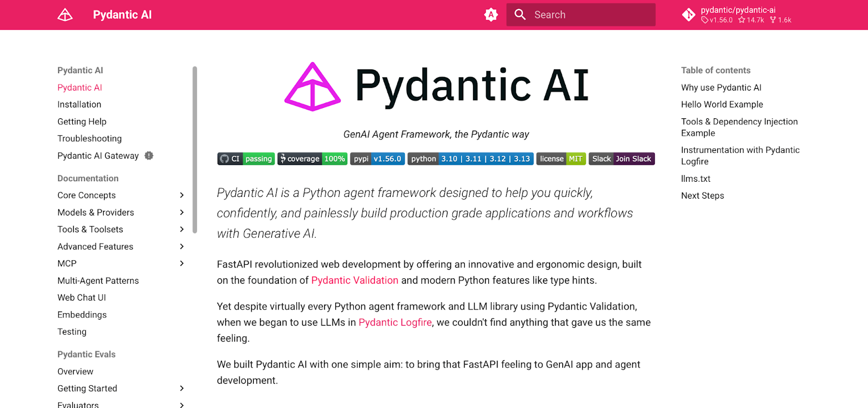Click the 'GenAI Agent Framework, the Pydantic way' tagline
This screenshot has width=868, height=408.
[436, 135]
